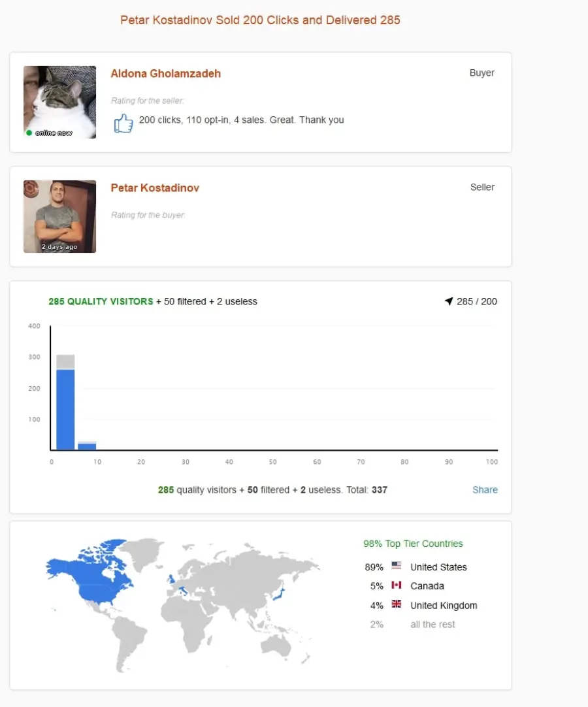
Task: Open the Aldona Gholamzadeh profile link
Action: [x=165, y=73]
